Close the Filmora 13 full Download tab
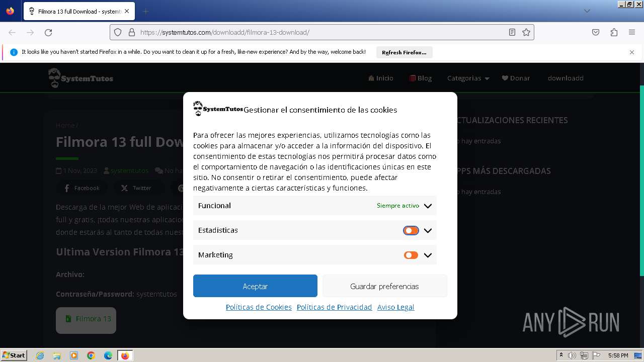Viewport: 644px width, 362px height. [127, 11]
